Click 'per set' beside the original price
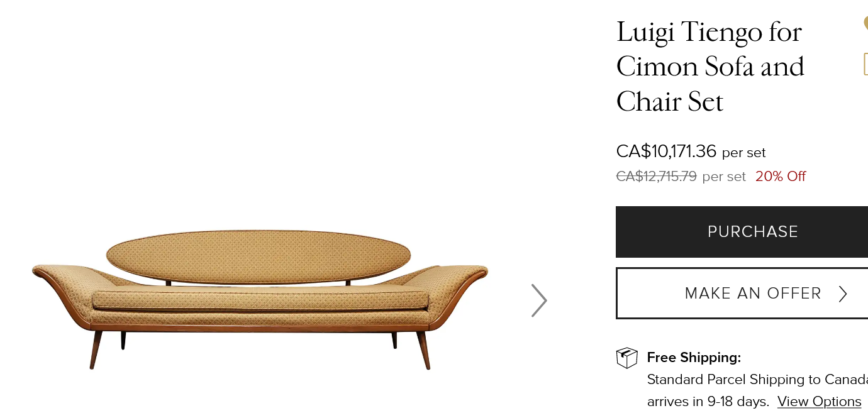Viewport: 868px width, 418px height. click(724, 177)
